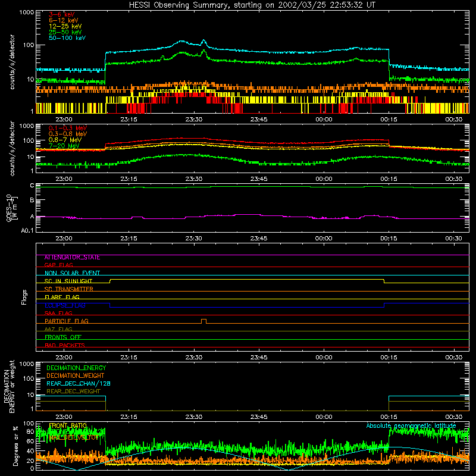Click the 50-100 keV peak near 23:32
Viewport: 476px width, 476px height.
point(203,40)
